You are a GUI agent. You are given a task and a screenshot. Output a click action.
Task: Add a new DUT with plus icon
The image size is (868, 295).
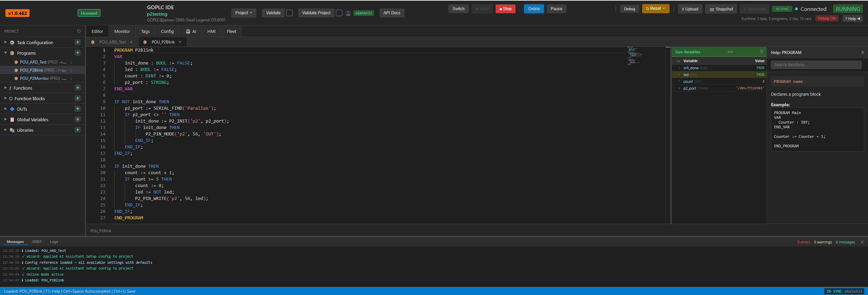pyautogui.click(x=78, y=109)
